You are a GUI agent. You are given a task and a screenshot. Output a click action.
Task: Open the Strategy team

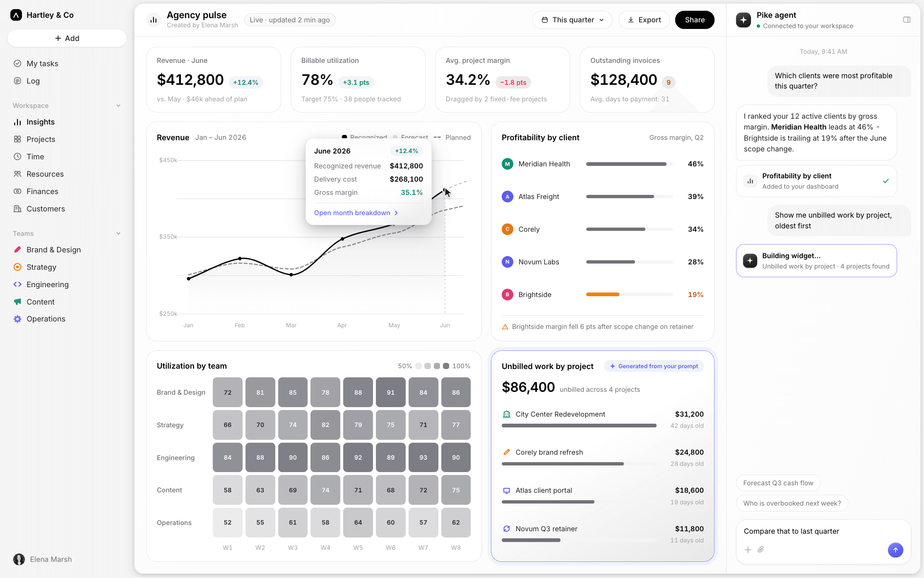[x=66, y=267]
